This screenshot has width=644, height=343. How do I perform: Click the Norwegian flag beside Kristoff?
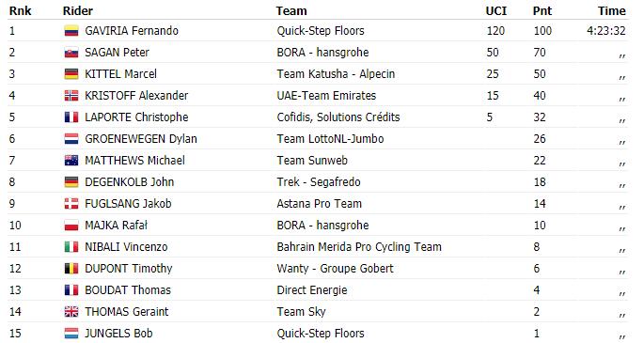tap(71, 96)
